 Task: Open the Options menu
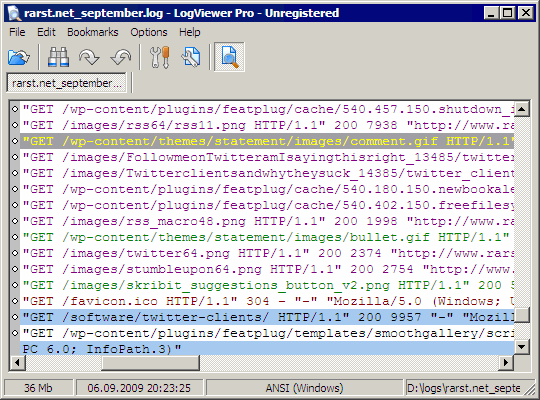(x=149, y=32)
